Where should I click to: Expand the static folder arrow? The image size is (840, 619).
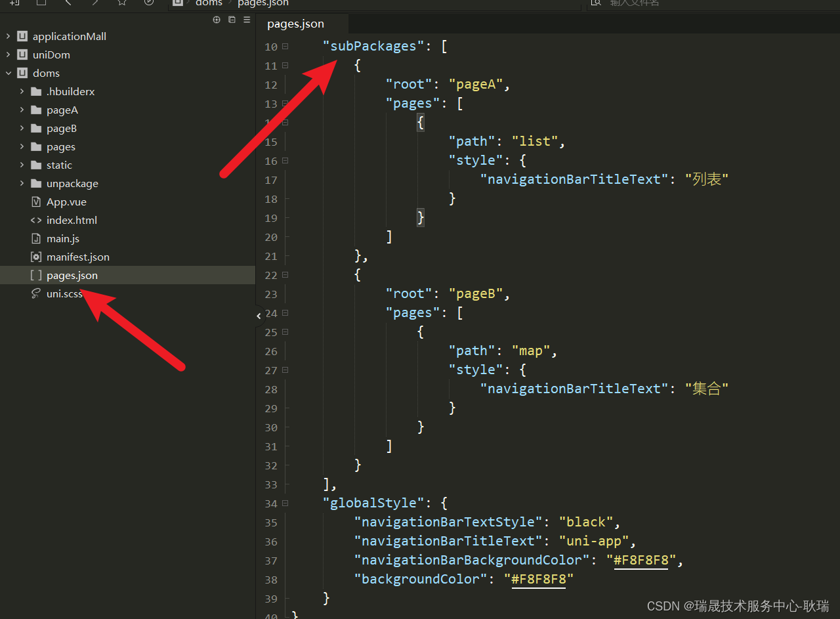pos(22,165)
